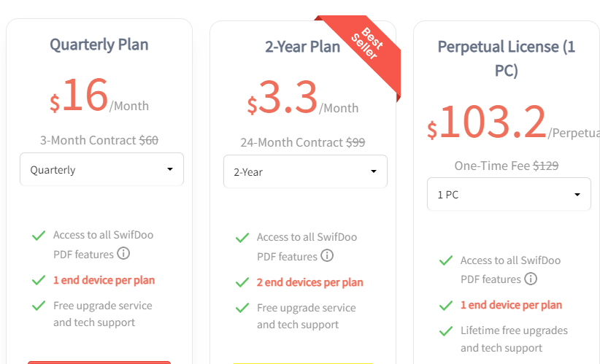The width and height of the screenshot is (600, 364).
Task: Open the 1 PC license dropdown
Action: [x=509, y=194]
